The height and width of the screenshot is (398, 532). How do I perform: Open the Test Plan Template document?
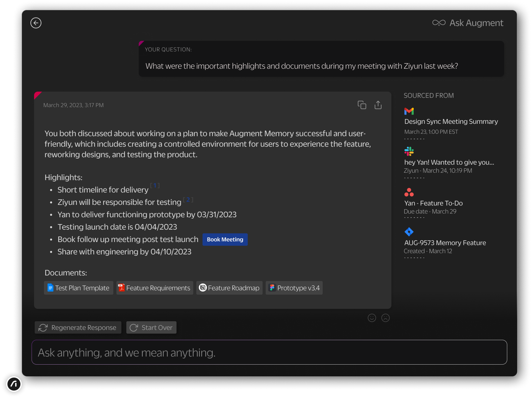click(79, 288)
